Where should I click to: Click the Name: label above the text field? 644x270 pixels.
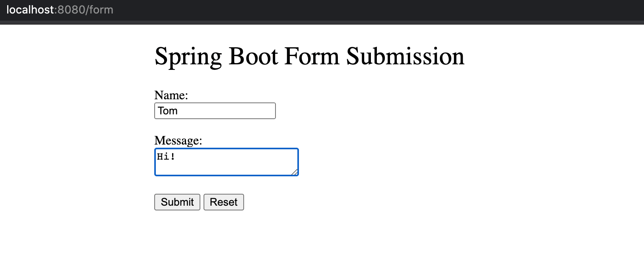171,95
